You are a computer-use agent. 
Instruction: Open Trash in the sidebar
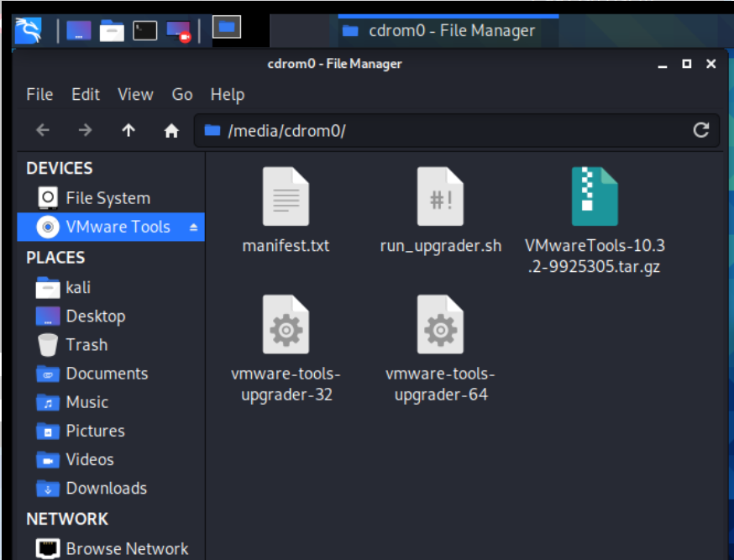click(86, 345)
